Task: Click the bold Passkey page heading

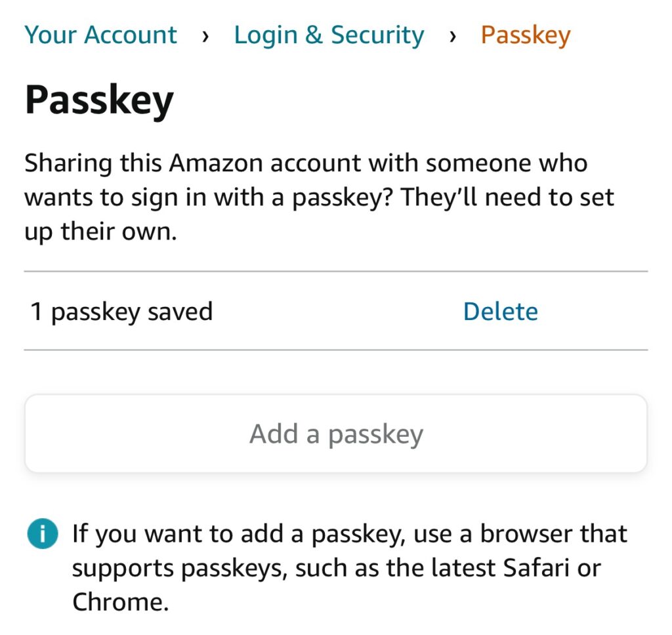Action: pos(99,99)
